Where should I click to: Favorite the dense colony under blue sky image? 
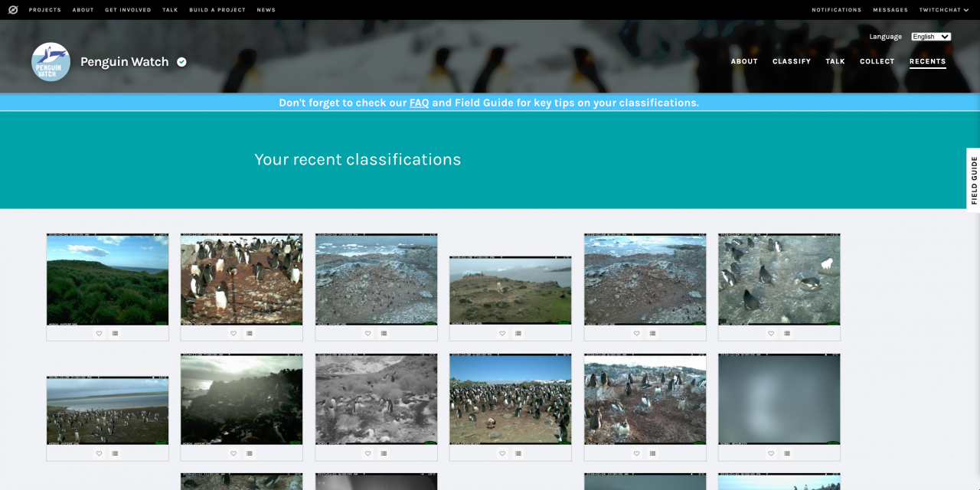(502, 453)
